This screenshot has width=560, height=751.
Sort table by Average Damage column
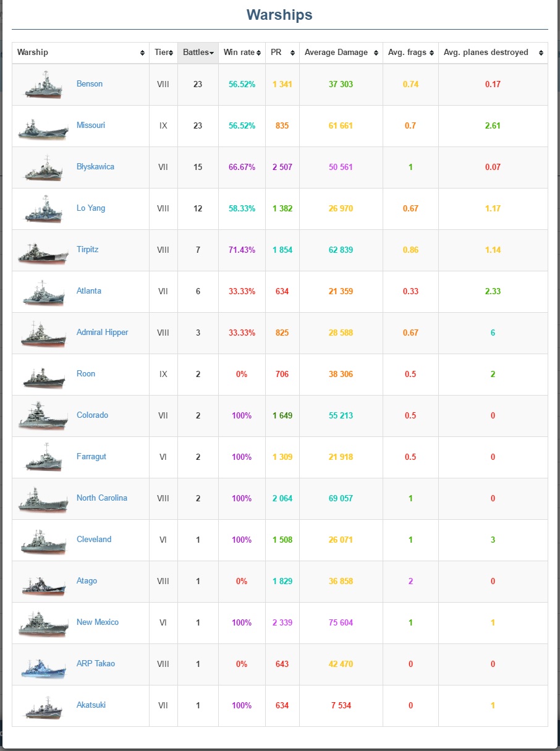pyautogui.click(x=341, y=53)
